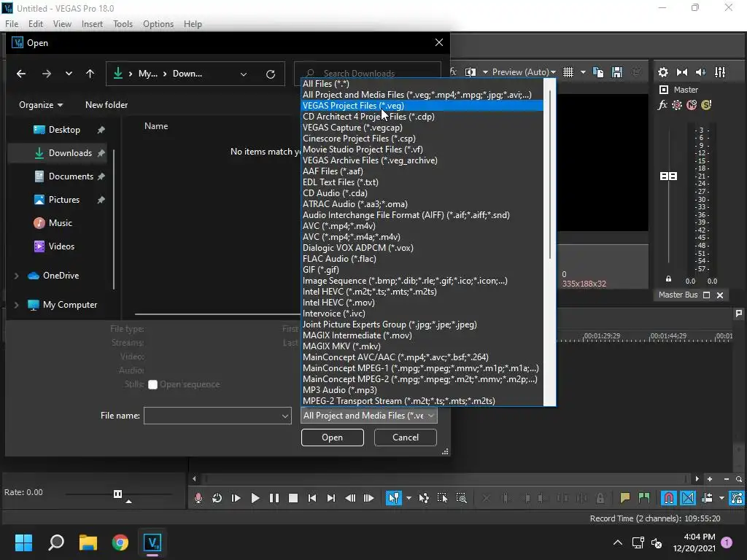Toggle Dim Output speaker icon

pos(701,72)
